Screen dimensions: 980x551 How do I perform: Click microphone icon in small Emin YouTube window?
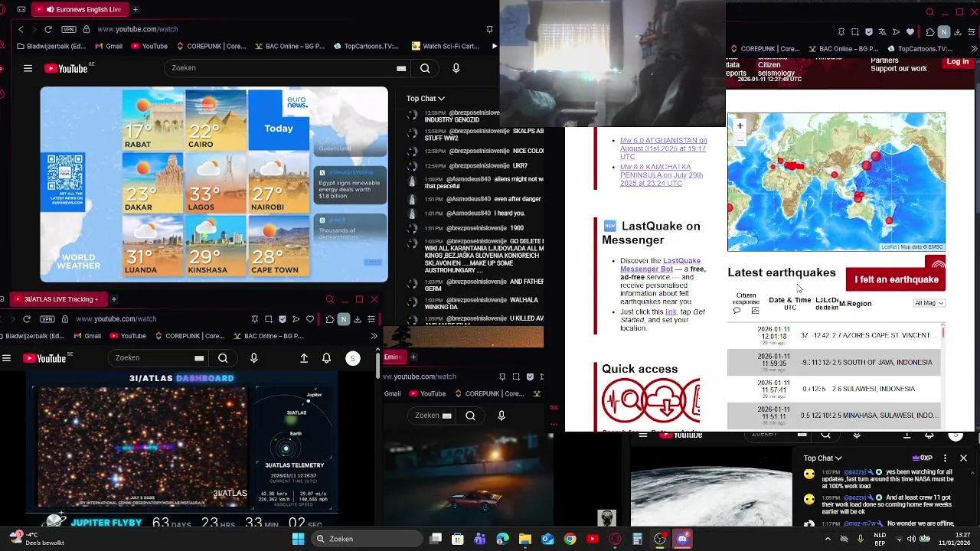[x=501, y=416]
